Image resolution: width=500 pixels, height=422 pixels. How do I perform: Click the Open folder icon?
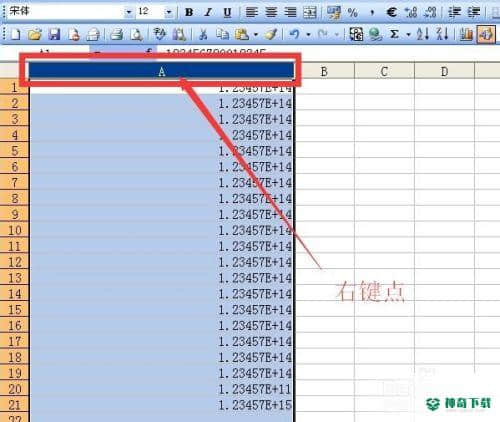tap(35, 34)
